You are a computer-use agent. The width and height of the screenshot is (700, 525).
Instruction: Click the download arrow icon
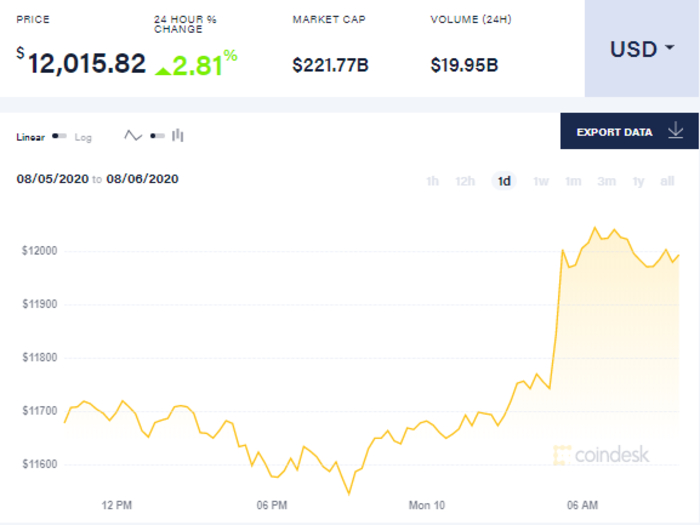point(675,131)
